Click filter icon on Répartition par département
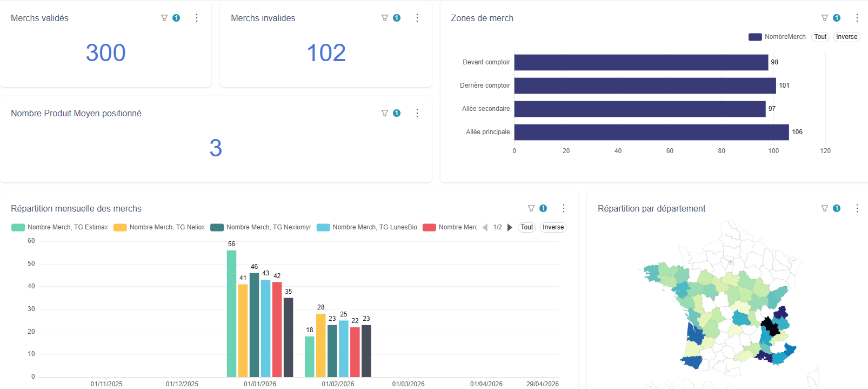 (x=825, y=208)
